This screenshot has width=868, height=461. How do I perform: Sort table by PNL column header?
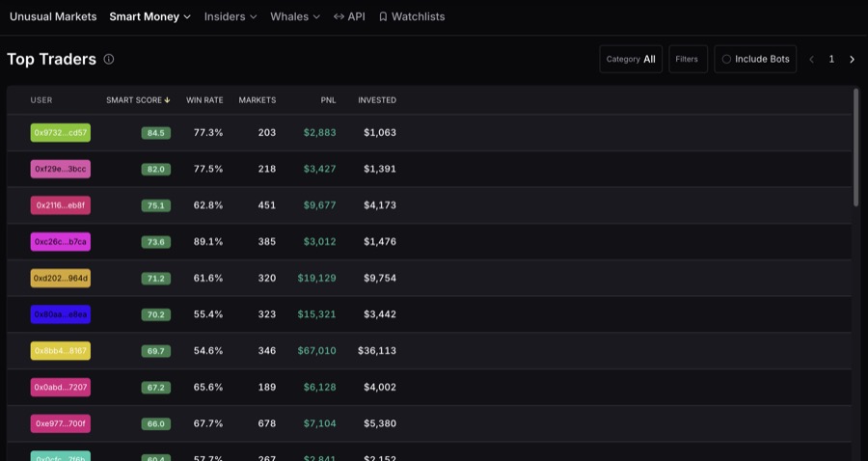328,100
